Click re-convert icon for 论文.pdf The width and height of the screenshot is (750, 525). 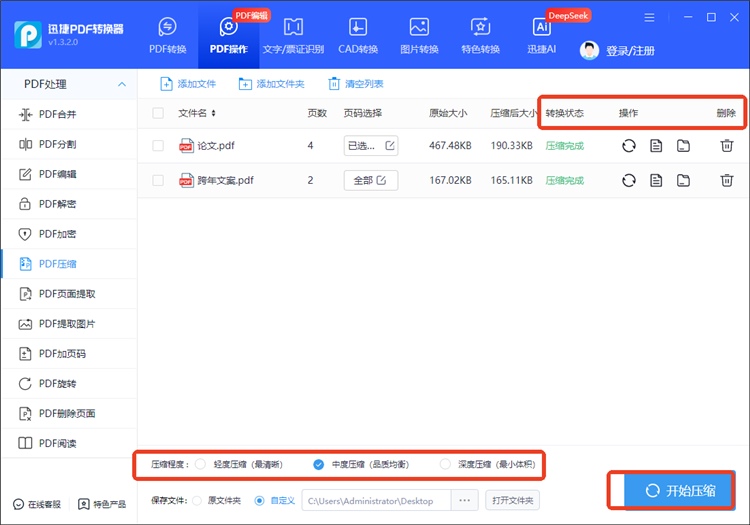(628, 146)
